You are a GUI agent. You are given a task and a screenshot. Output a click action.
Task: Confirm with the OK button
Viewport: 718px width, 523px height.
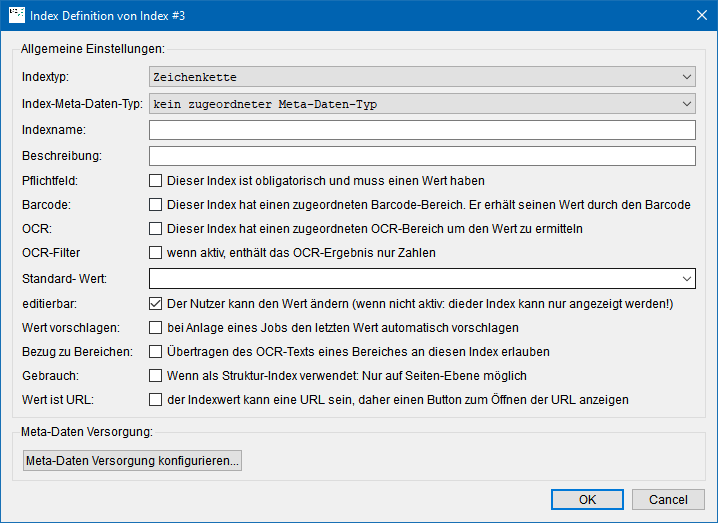point(587,499)
